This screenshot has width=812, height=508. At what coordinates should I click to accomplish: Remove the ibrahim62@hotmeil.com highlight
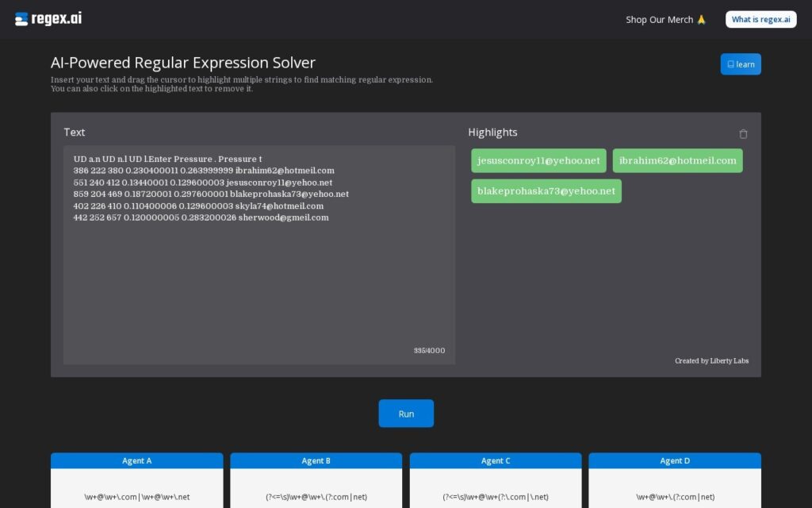coord(677,160)
